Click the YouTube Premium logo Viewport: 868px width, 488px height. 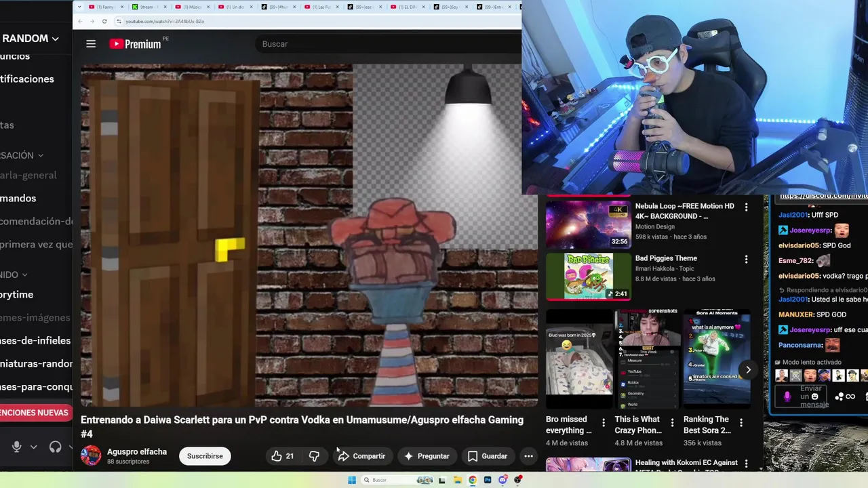pyautogui.click(x=136, y=44)
